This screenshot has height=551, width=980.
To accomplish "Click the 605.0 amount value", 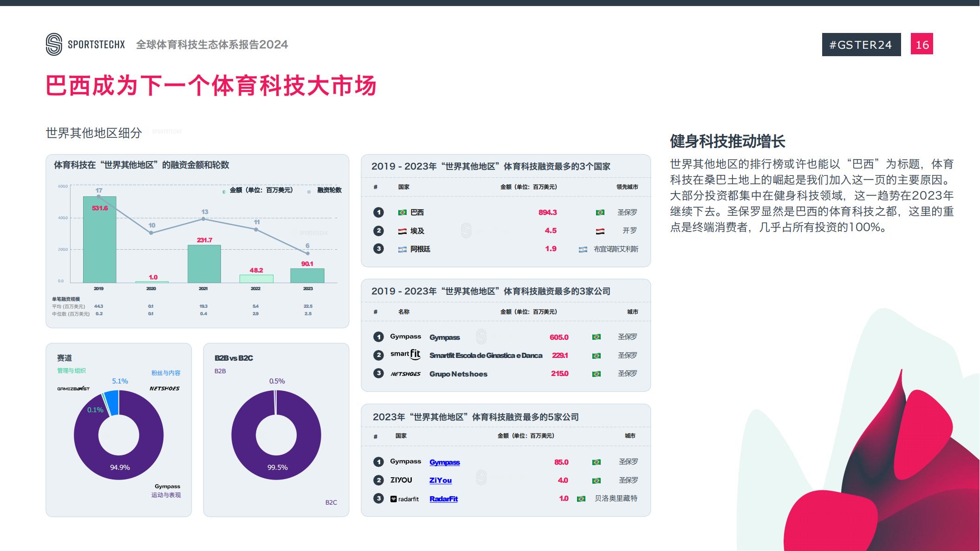I will pos(559,337).
